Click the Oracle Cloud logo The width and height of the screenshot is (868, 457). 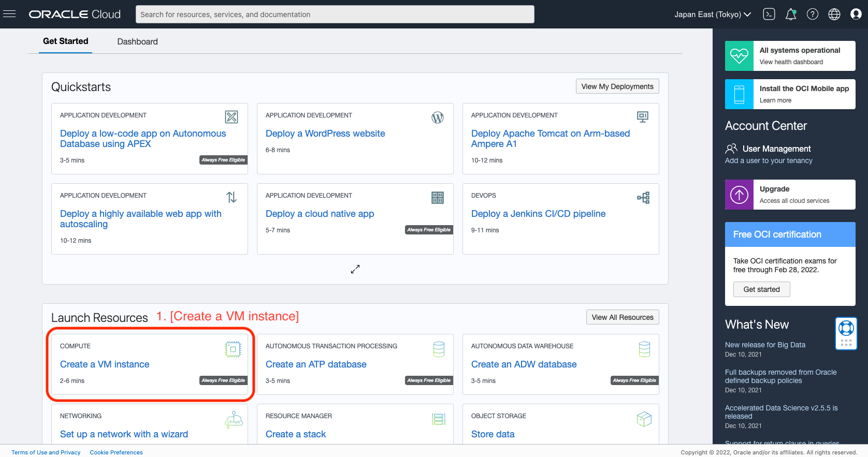75,14
